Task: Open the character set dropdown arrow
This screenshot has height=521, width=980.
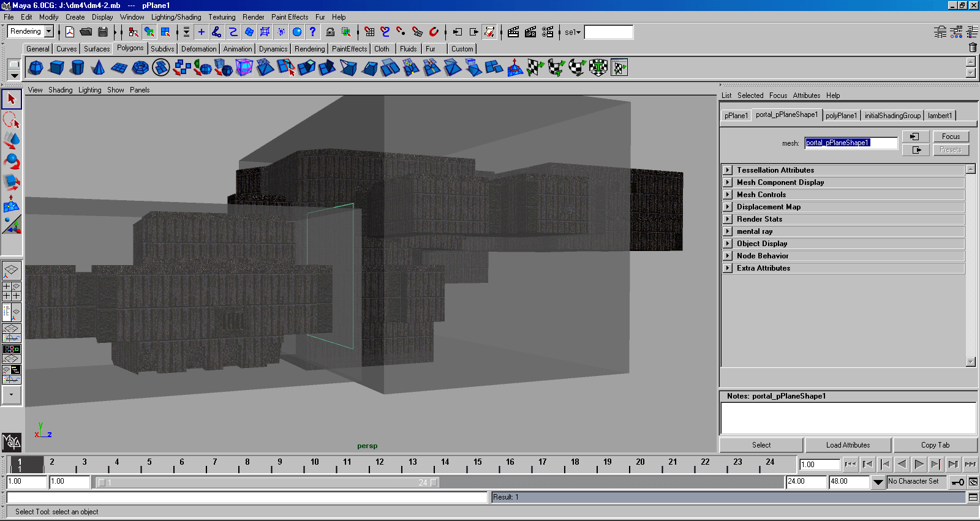Action: pyautogui.click(x=878, y=482)
